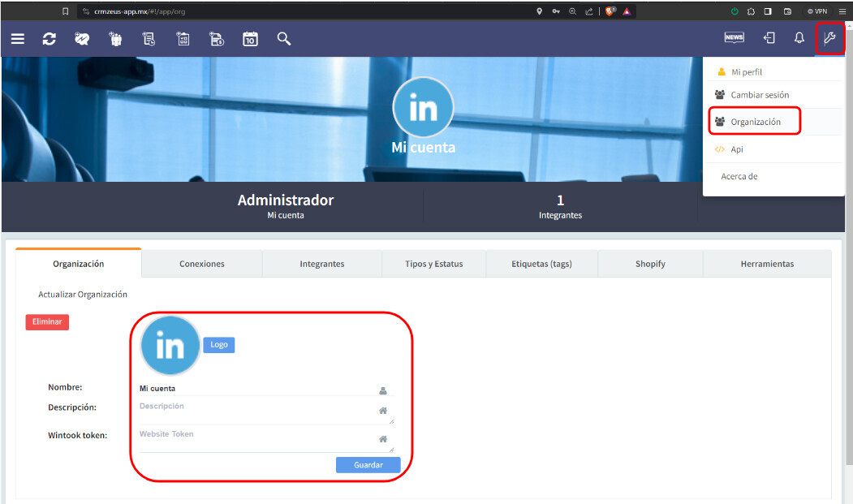The width and height of the screenshot is (853, 504).
Task: Select Cambiar sesión in menu
Action: click(x=759, y=95)
